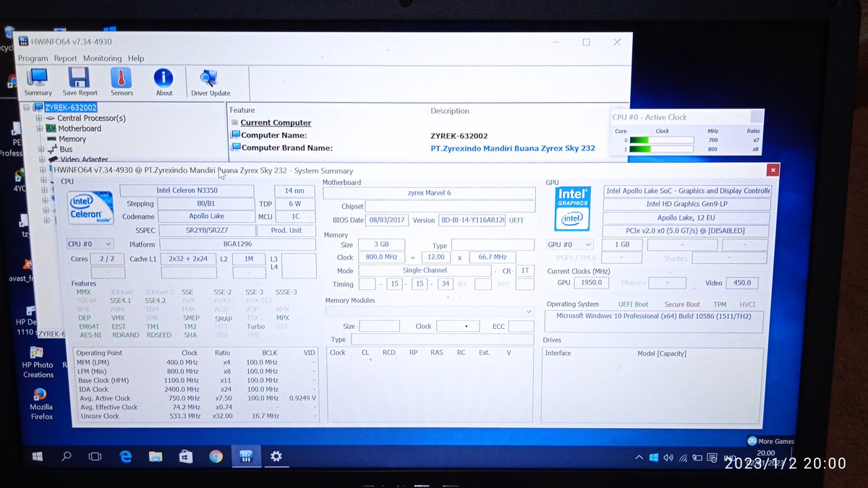Select the Memory tree item

click(x=72, y=139)
